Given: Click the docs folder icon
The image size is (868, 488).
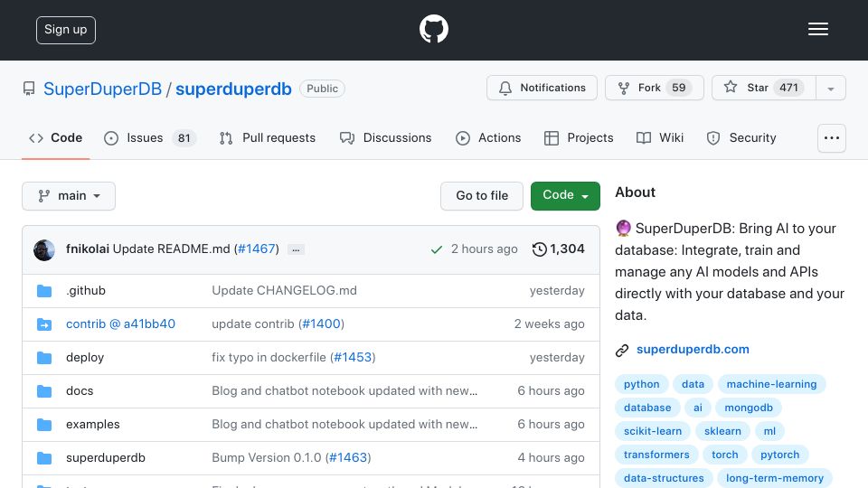Looking at the screenshot, I should (x=44, y=391).
